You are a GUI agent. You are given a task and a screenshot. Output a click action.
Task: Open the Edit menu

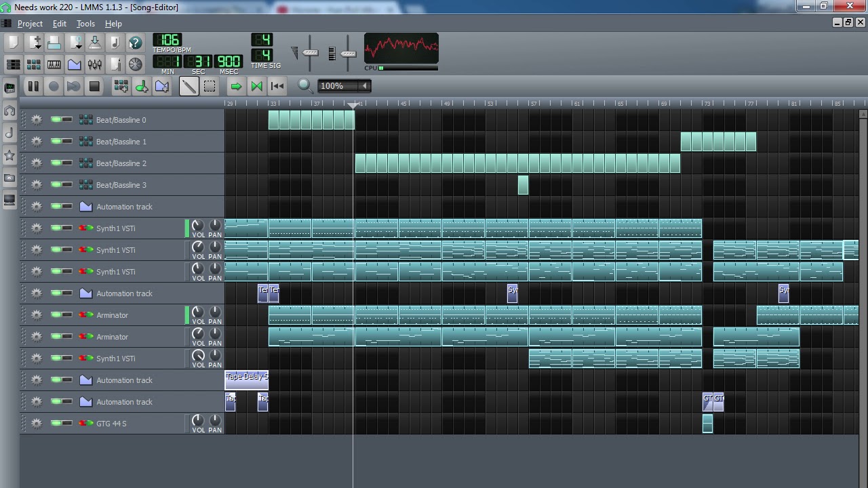(x=60, y=24)
